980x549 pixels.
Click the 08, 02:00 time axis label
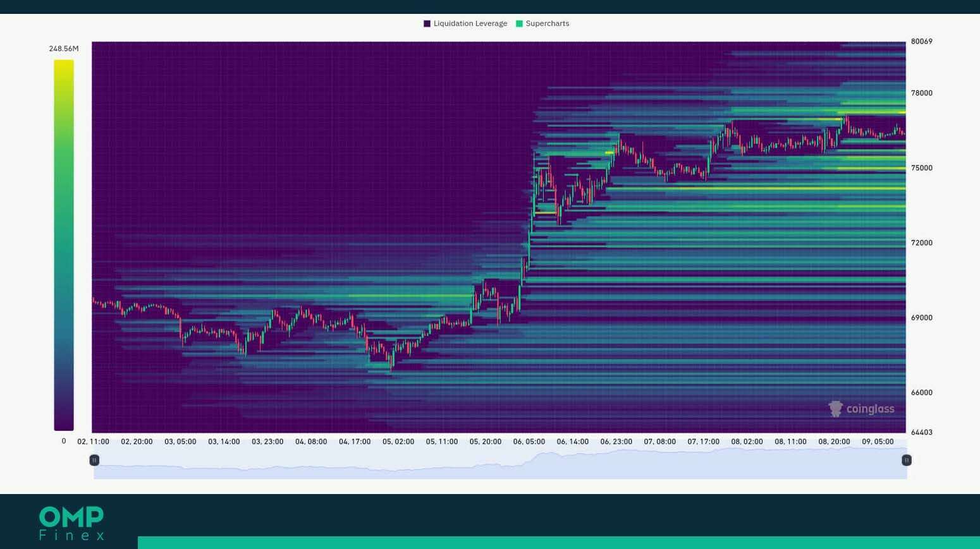747,442
